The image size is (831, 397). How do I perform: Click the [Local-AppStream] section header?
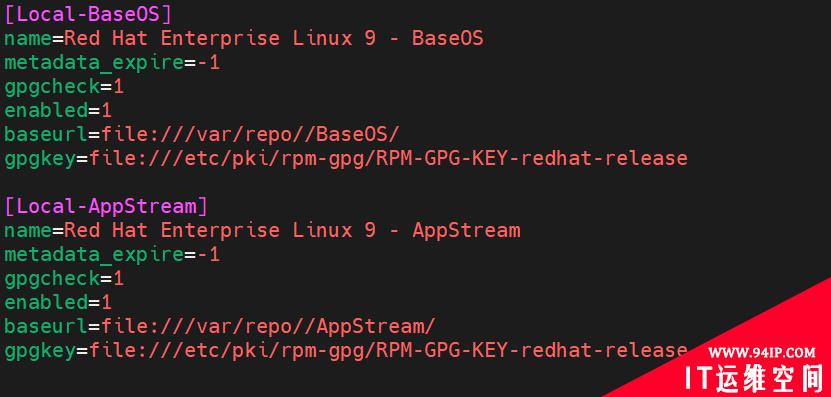(106, 206)
